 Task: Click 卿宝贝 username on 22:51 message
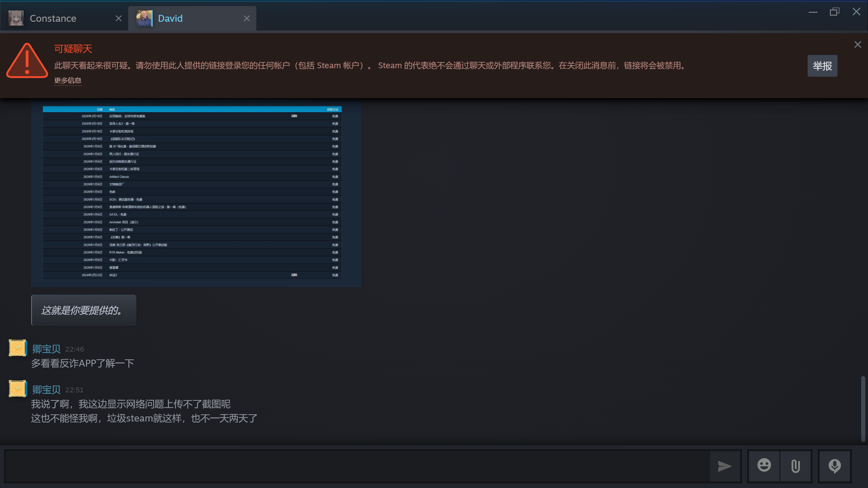click(x=46, y=390)
